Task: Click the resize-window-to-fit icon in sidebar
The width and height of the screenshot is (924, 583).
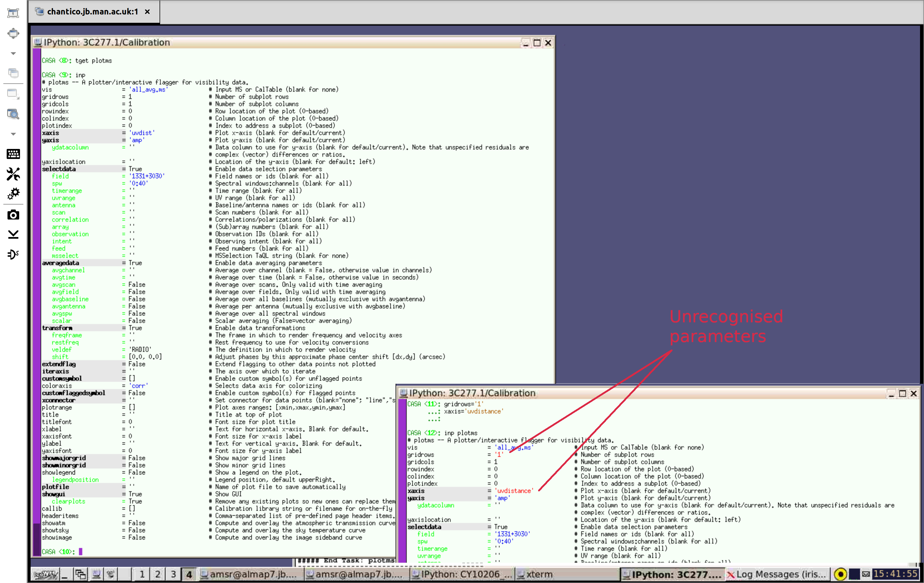Action: (13, 13)
